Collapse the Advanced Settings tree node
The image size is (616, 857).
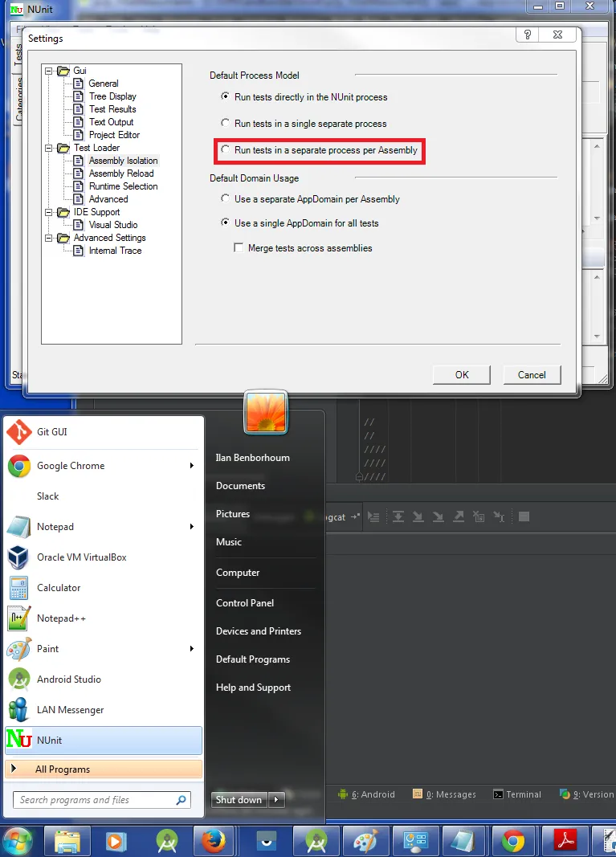point(49,238)
